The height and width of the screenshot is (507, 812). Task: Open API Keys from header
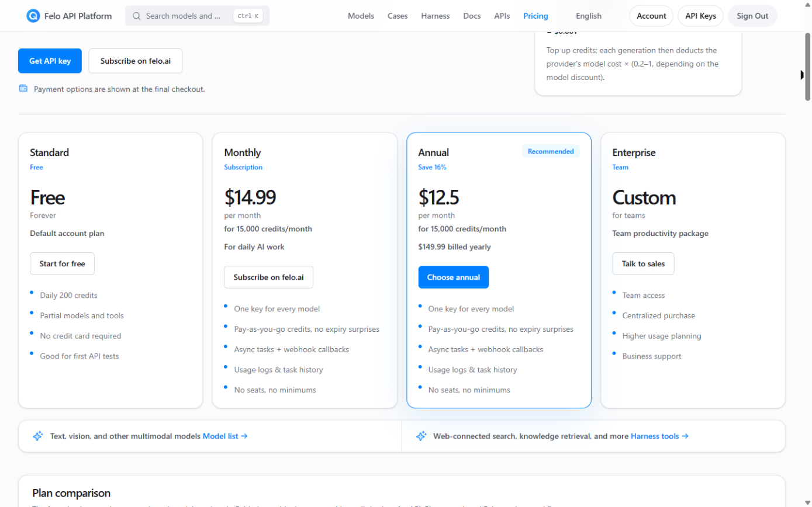pyautogui.click(x=701, y=16)
